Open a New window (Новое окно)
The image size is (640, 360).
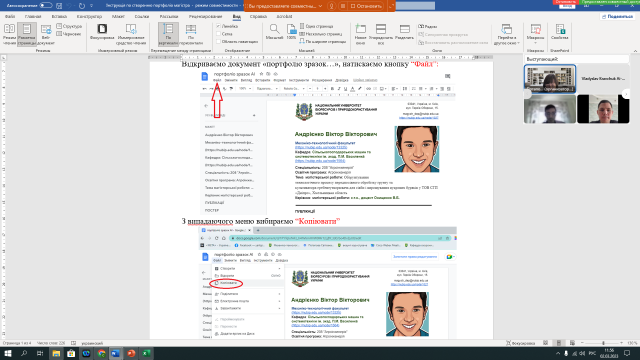tap(360, 34)
